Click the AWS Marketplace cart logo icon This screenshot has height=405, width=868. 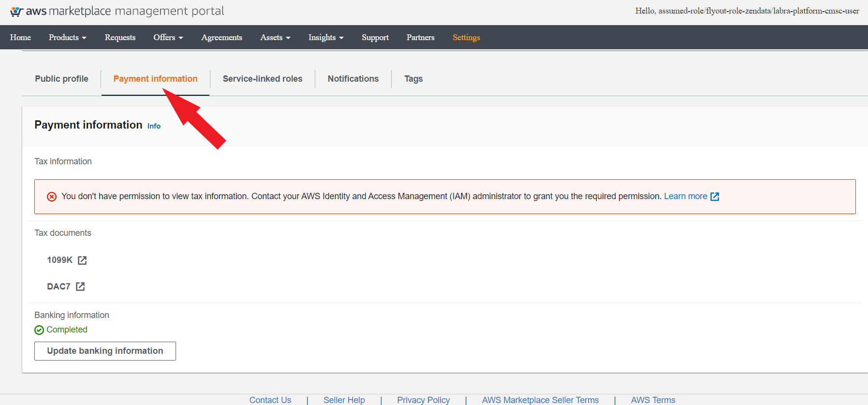[17, 12]
